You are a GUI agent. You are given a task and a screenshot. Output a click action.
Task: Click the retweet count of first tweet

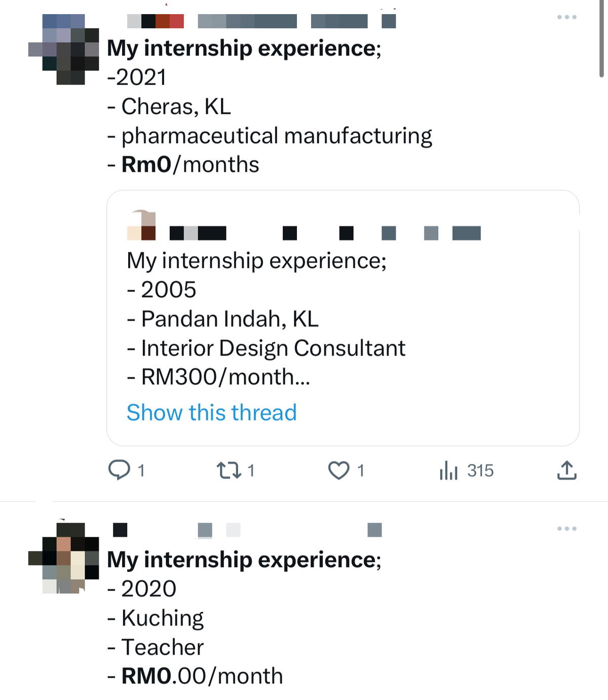[x=251, y=471]
